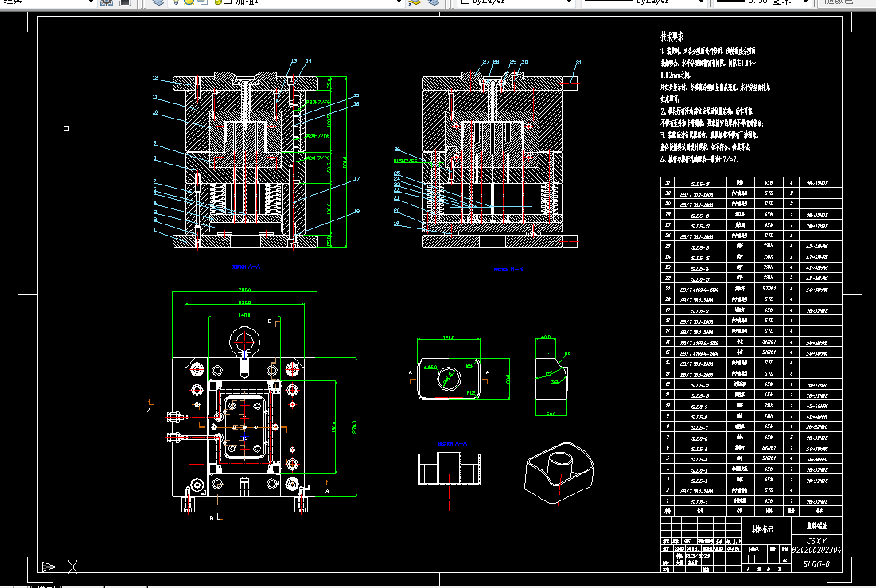Screen dimensions: 876x588
Task: Click the small square marker near left edge
Action: coord(67,129)
